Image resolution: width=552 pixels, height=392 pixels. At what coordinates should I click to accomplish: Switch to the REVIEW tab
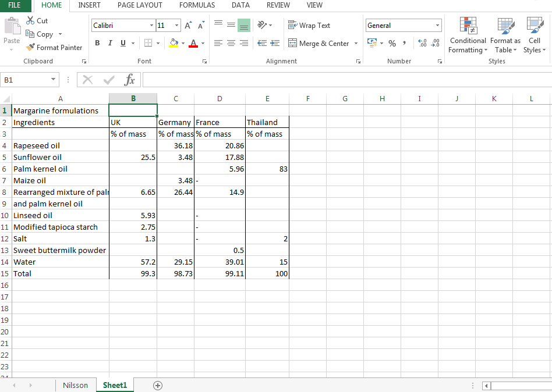click(278, 5)
